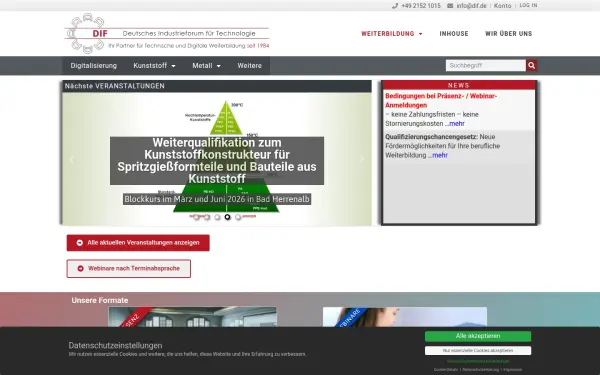The width and height of the screenshot is (600, 375).
Task: Click the Log In link
Action: pyautogui.click(x=528, y=5)
